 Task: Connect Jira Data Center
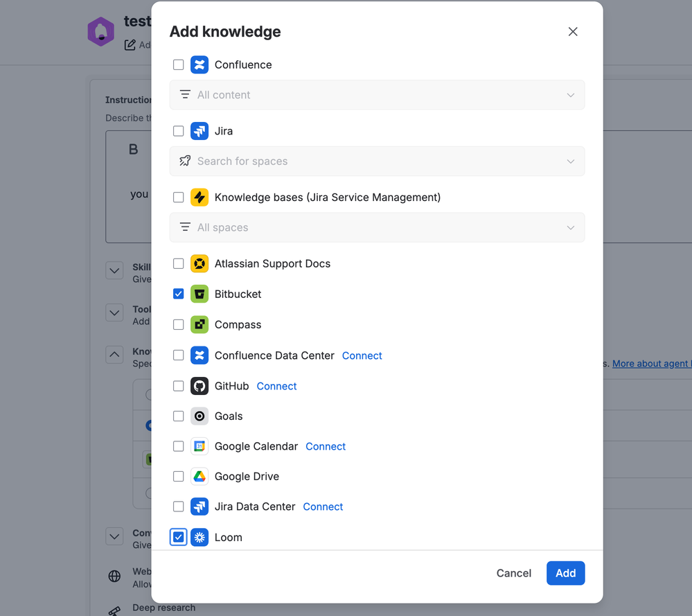click(x=323, y=507)
